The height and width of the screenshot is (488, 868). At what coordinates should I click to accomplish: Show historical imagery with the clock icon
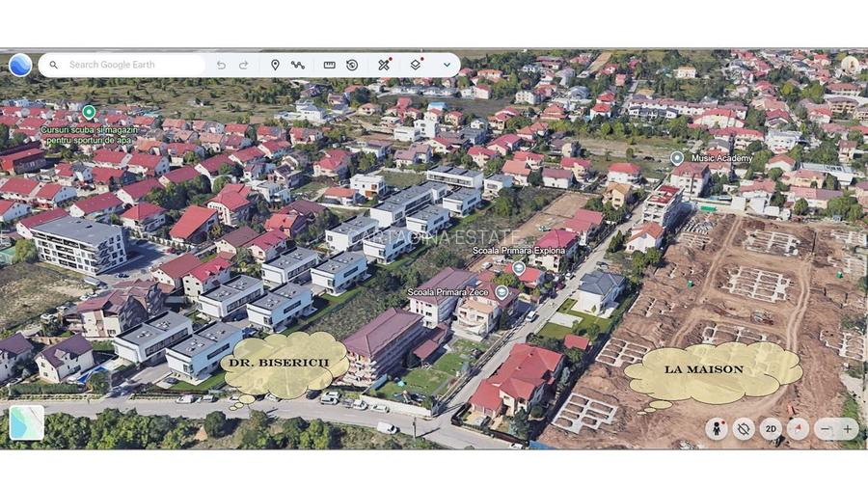click(352, 65)
